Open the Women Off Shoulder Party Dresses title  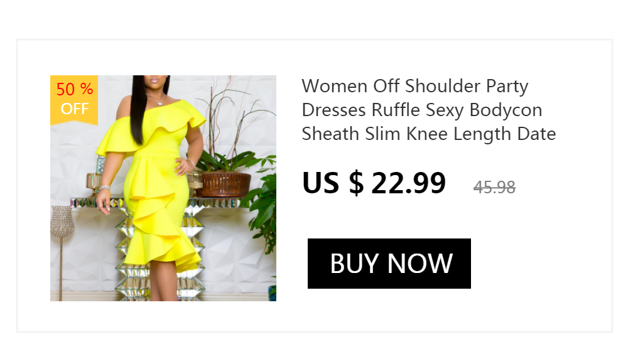(428, 110)
